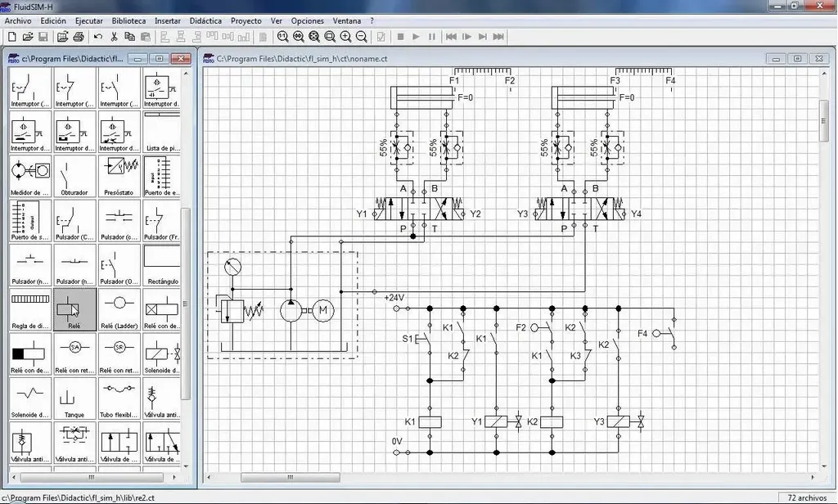Zoom out with the minus magnifier
Viewport: 838px width, 504px height.
pos(361,37)
